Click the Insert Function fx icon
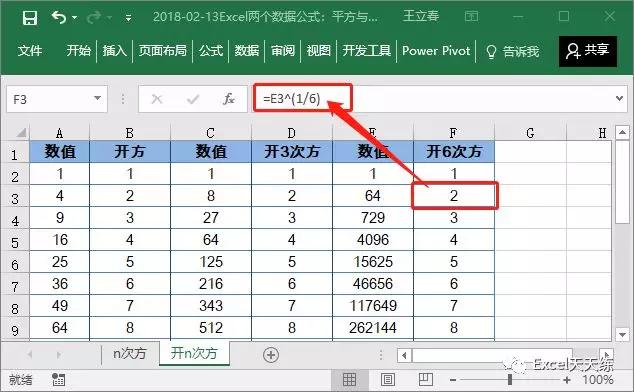The width and height of the screenshot is (634, 392). point(229,99)
